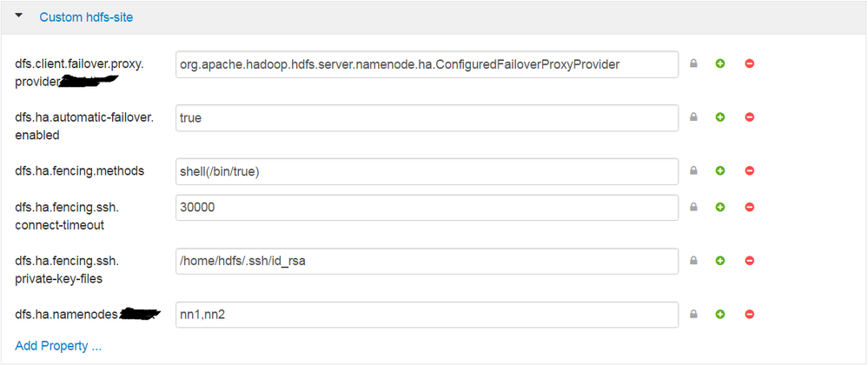Click Add Property link
Viewport: 868px width, 366px height.
(58, 345)
